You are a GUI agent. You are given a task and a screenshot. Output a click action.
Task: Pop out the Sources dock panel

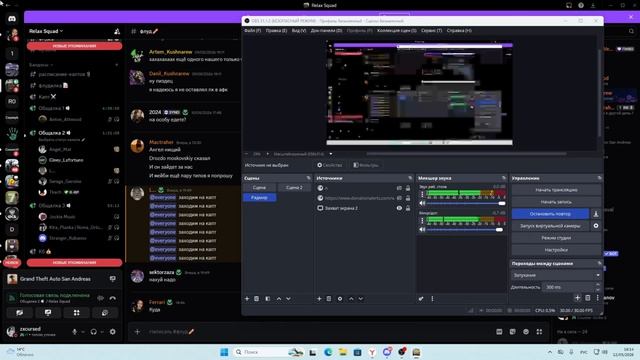tap(410, 178)
